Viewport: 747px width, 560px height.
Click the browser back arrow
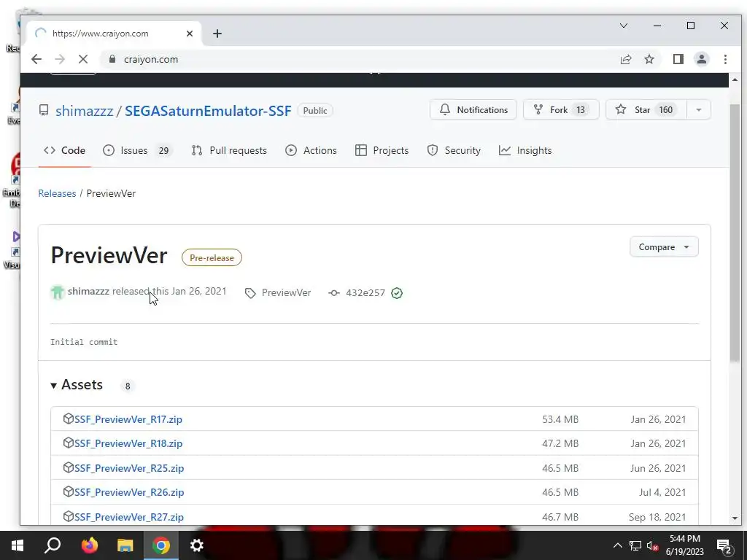pyautogui.click(x=36, y=59)
